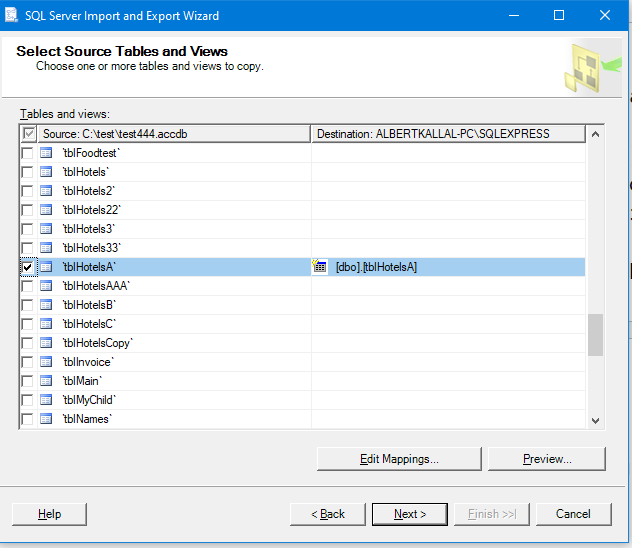Select the tblHotels row name
The width and height of the screenshot is (632, 548).
pos(85,172)
